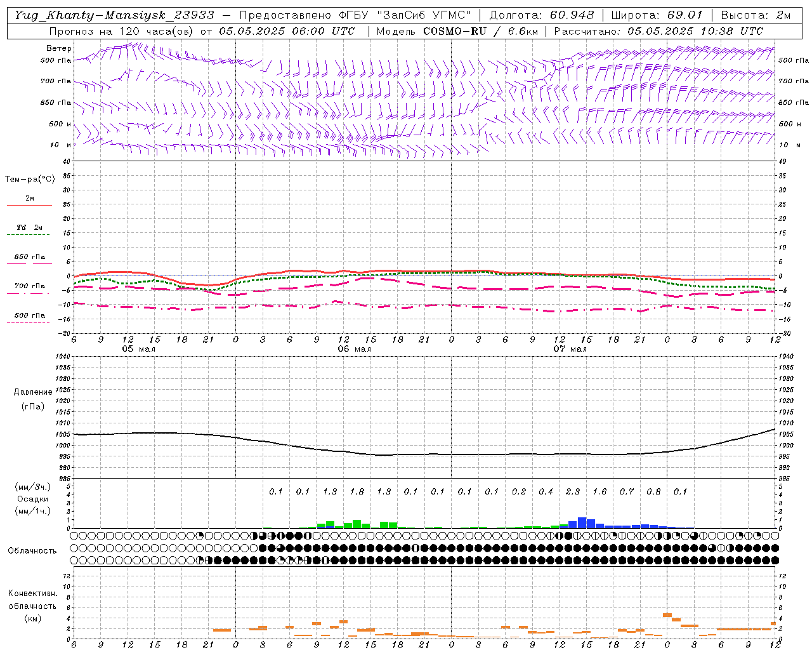812x650 pixels.
Task: Select the "Высота: 2м" header field
Action: click(x=756, y=15)
